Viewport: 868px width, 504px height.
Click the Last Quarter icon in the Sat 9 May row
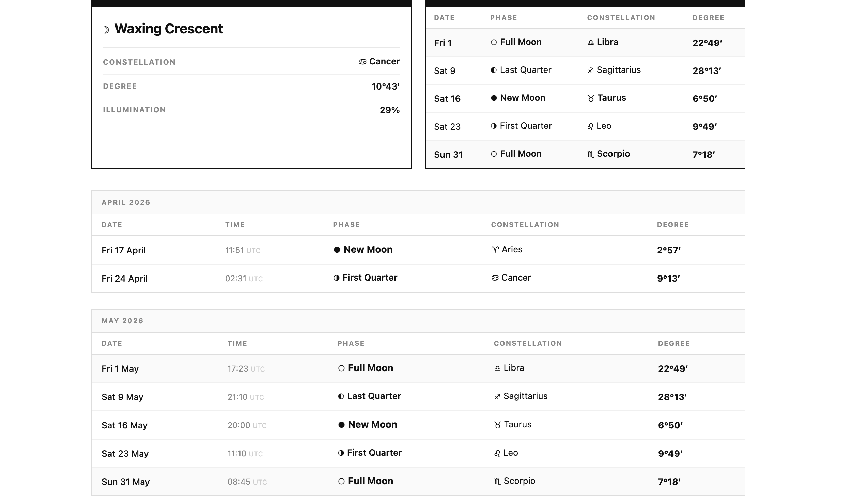click(x=341, y=397)
